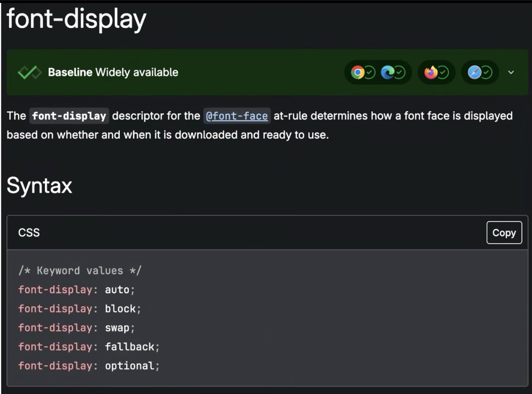Click the supported checkmark beside Edge
532x394 pixels.
(399, 73)
